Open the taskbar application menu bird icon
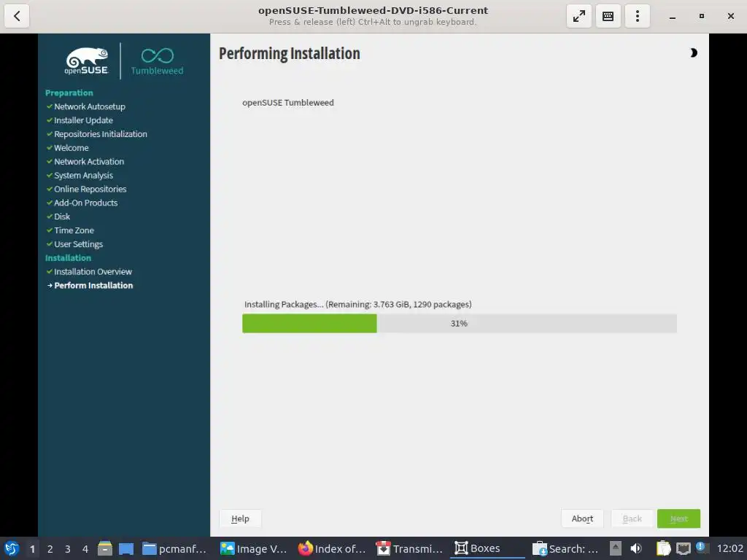This screenshot has width=747, height=560. [12, 548]
